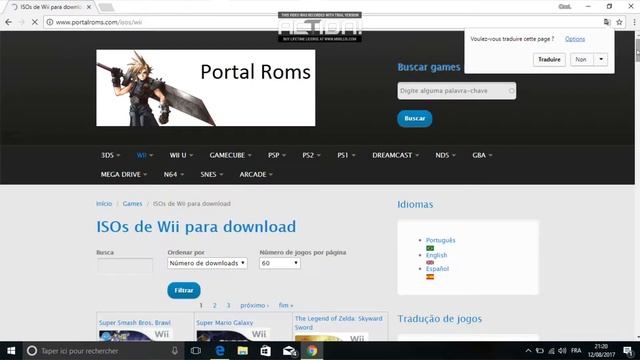Switch the FRA keyboard language indicator
This screenshot has width=640, height=360.
576,351
